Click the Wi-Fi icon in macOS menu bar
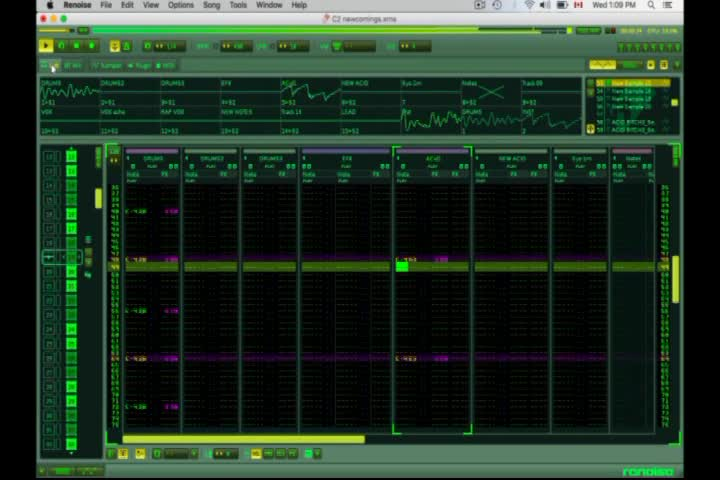Viewport: 720px width, 480px height. click(529, 5)
